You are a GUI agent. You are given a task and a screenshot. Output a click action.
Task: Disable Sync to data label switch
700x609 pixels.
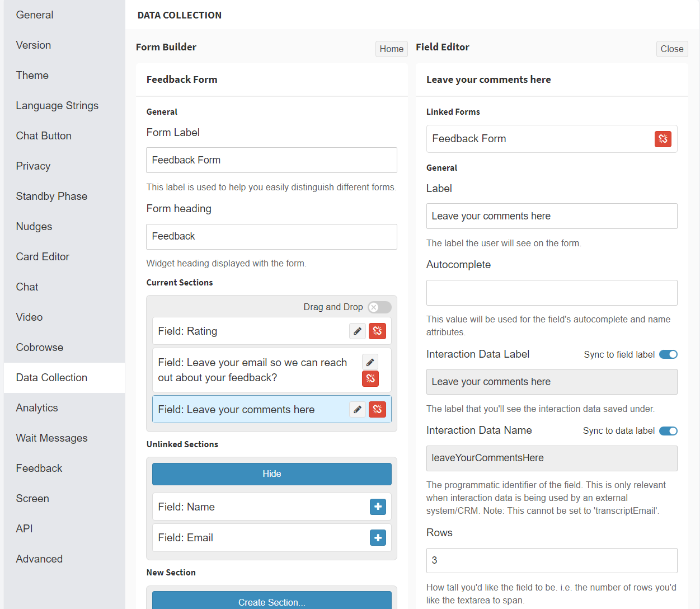668,431
